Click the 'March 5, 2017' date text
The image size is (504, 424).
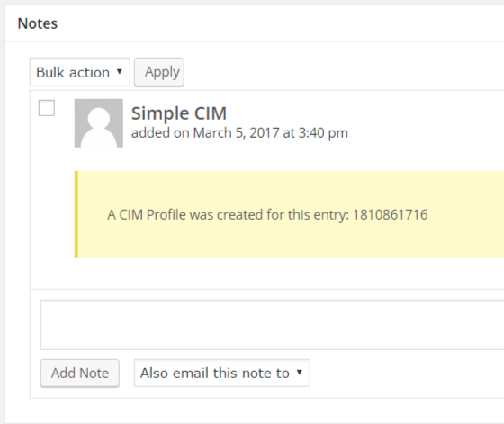point(236,132)
